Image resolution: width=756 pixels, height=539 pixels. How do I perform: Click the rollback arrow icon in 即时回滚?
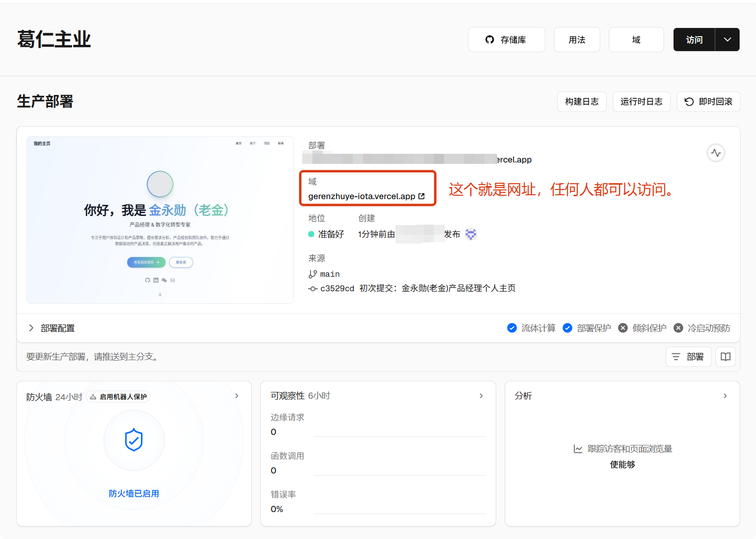pos(689,102)
